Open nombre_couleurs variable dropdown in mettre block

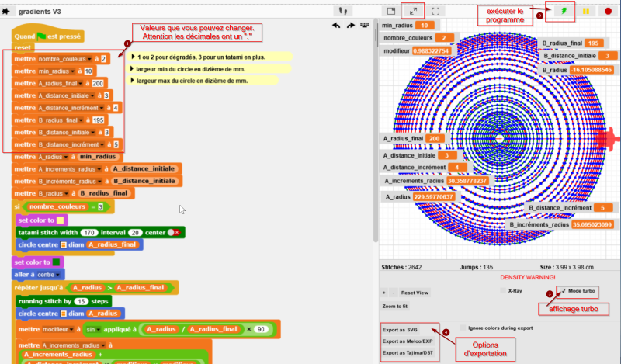(89, 59)
